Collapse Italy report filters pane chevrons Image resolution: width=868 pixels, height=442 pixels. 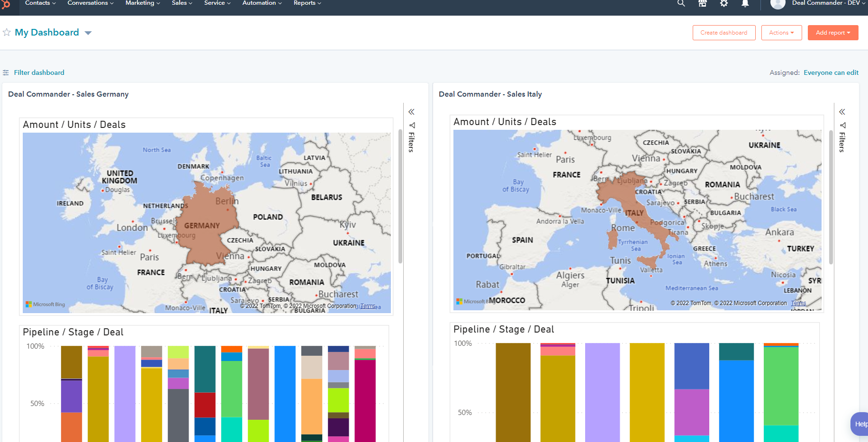click(842, 112)
